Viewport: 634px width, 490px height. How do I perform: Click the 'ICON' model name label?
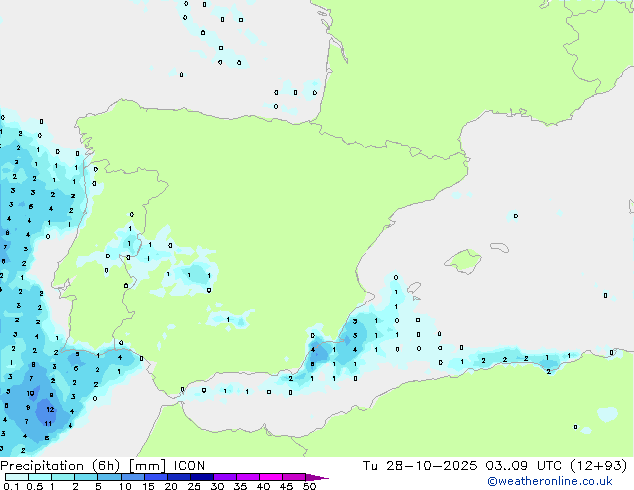coord(189,466)
